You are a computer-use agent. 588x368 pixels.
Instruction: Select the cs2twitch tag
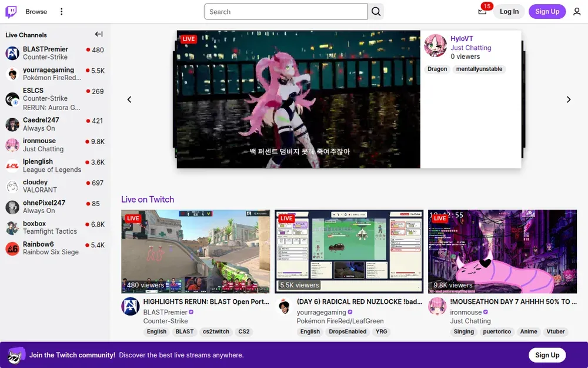pos(216,331)
